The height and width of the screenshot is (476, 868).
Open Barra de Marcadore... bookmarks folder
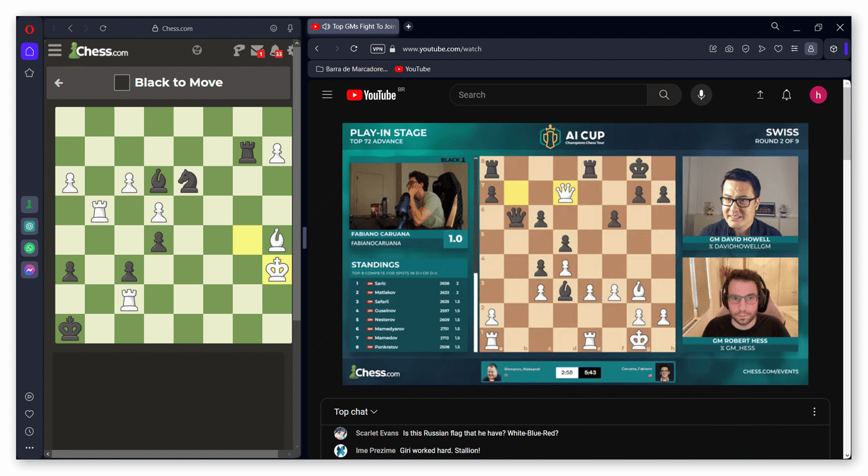point(352,69)
